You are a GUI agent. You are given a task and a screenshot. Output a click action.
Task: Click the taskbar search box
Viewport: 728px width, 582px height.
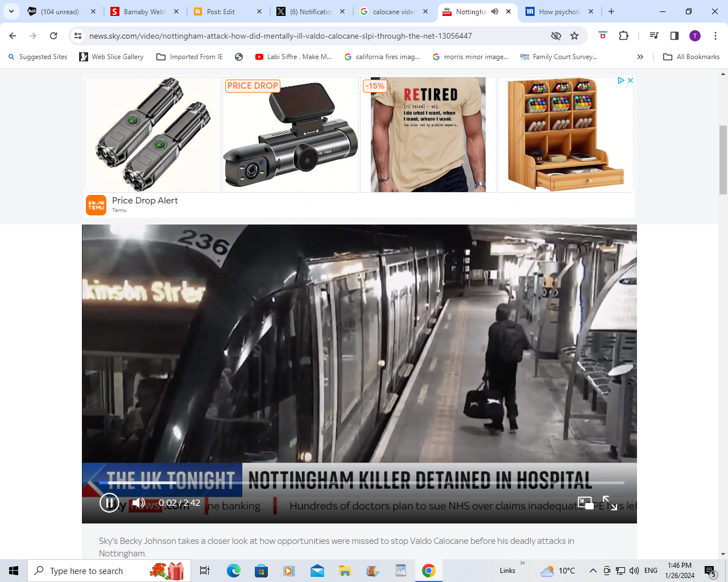(x=108, y=571)
